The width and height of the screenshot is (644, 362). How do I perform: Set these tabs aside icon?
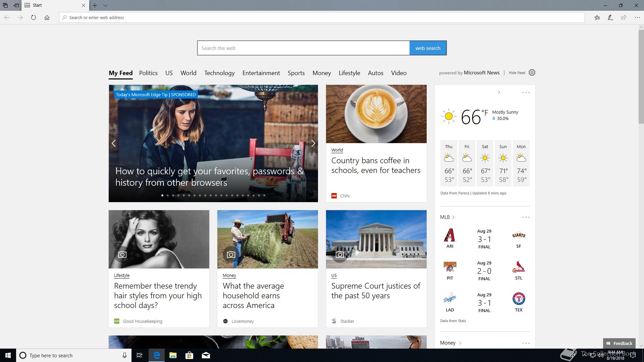pyautogui.click(x=16, y=5)
